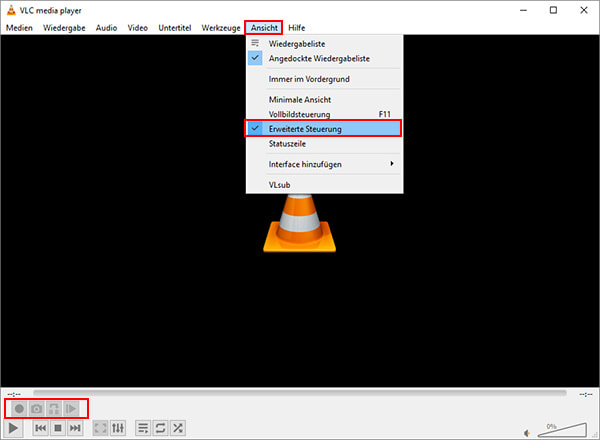600x440 pixels.
Task: Open extended settings equalizer button
Action: [x=118, y=428]
